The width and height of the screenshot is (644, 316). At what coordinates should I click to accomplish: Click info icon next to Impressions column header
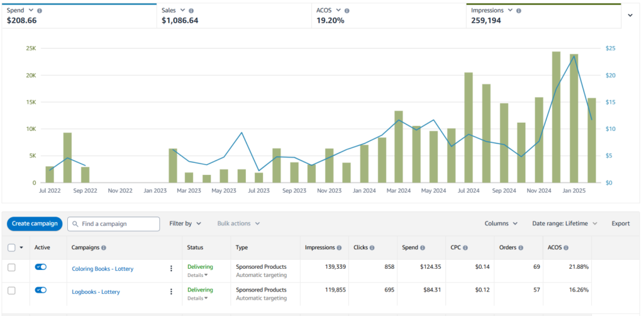pos(339,248)
